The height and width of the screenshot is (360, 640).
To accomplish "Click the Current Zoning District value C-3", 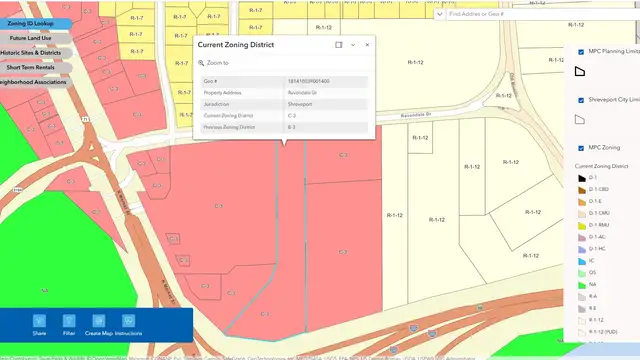I will [x=292, y=116].
